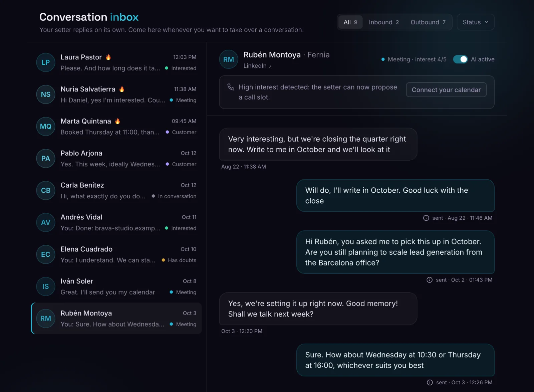Click the MQ avatar for Marta Quintana
Screen dimensions: 534x392
46,127
